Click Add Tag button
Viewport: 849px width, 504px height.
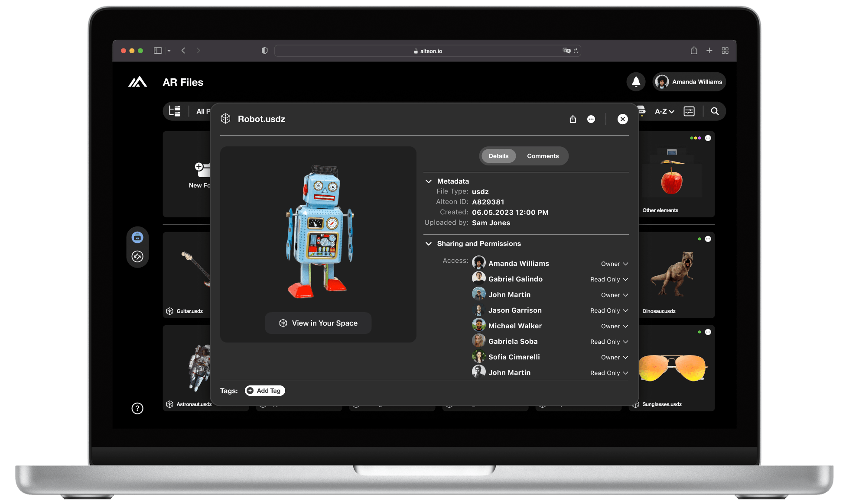(265, 391)
